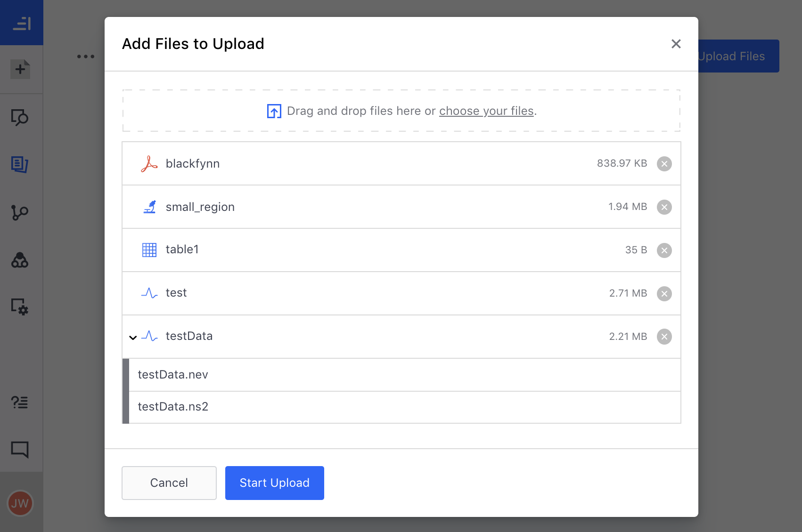Open the dataset settings gear icon
The width and height of the screenshot is (802, 532).
click(20, 307)
